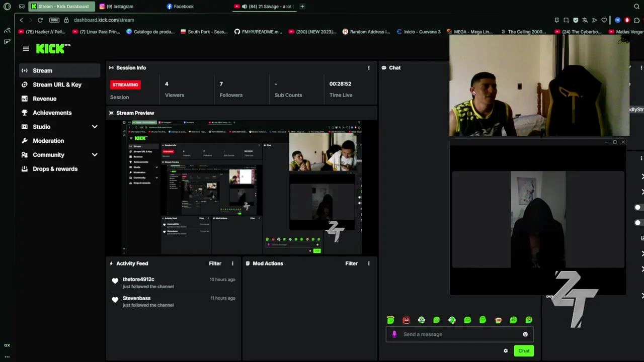Click the ad blocker shield icon

pyautogui.click(x=576, y=20)
